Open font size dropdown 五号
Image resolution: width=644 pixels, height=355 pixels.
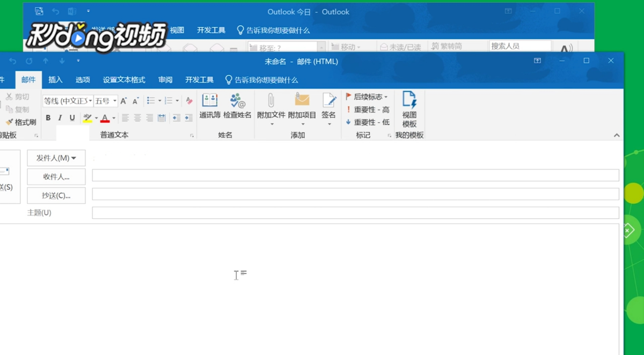(x=115, y=101)
